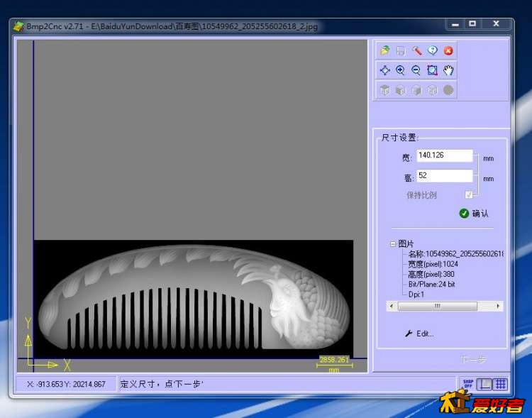
Task: Toggle the SNAP OFF status indicator
Action: point(468,384)
